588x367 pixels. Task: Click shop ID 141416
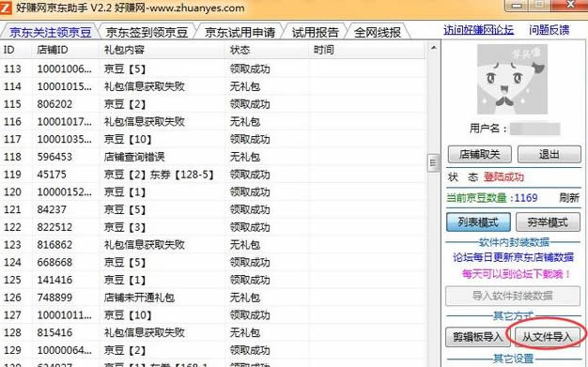coord(54,280)
